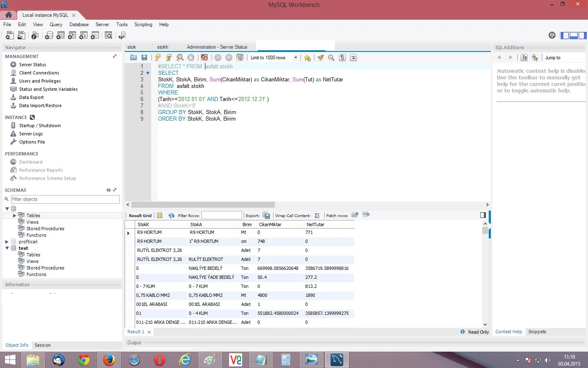Switch to the stokh query tab
The image size is (588, 368).
pos(163,47)
